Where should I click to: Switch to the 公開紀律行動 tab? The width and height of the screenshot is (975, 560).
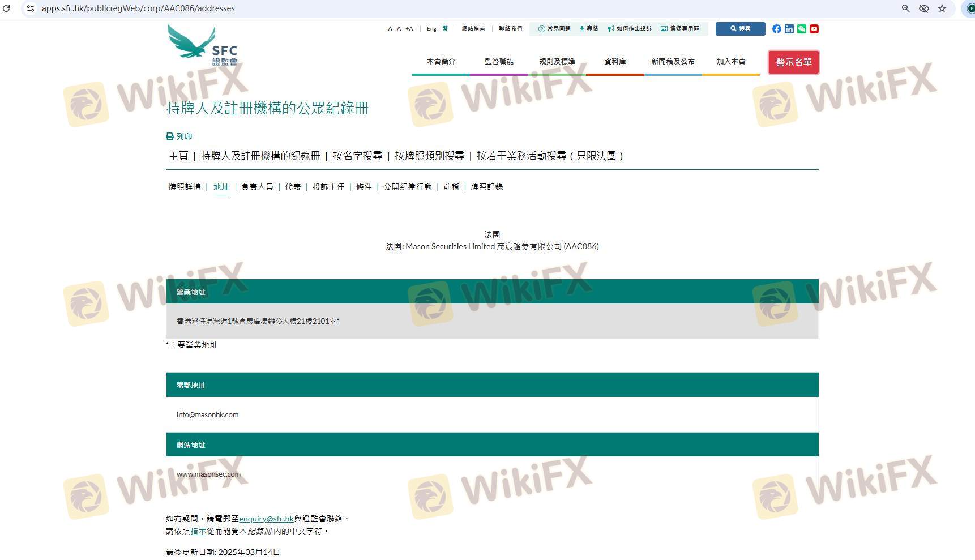[x=408, y=187]
